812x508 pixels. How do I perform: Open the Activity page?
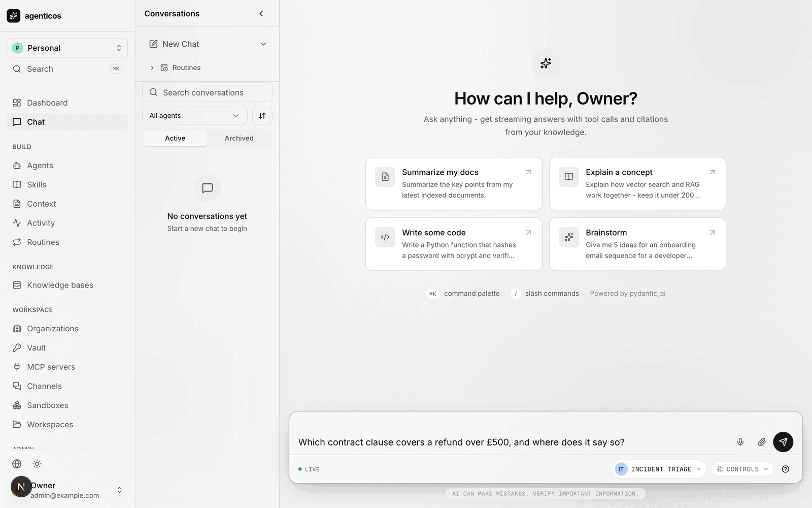67,223
